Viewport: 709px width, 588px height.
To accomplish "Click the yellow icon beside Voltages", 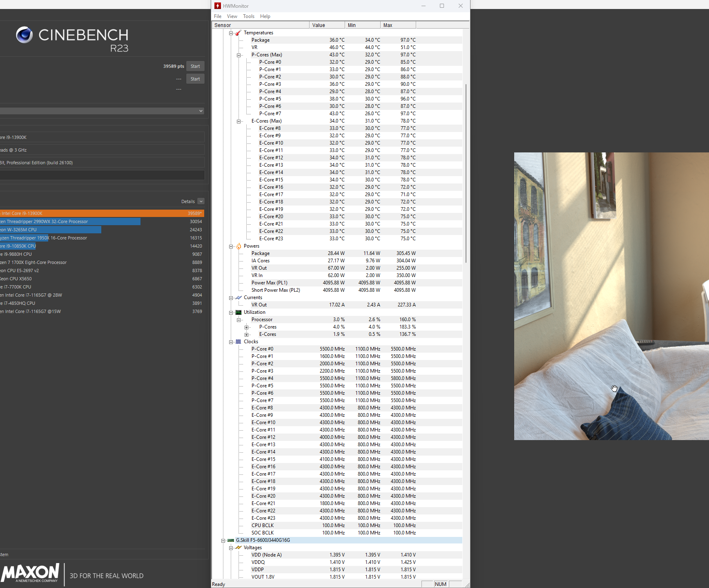I will 239,548.
